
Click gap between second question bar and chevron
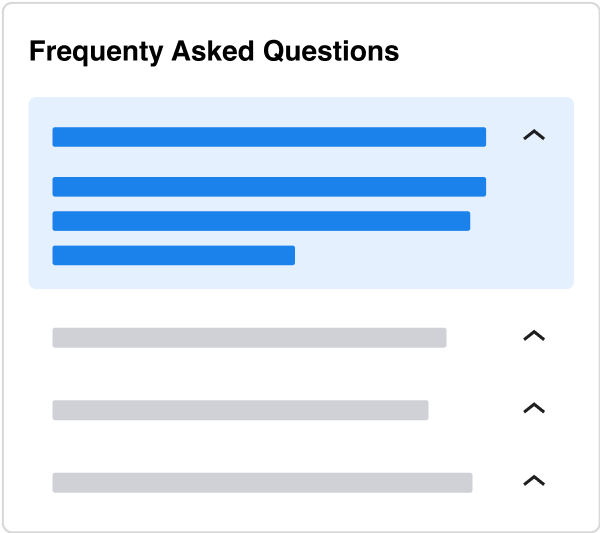(484, 338)
